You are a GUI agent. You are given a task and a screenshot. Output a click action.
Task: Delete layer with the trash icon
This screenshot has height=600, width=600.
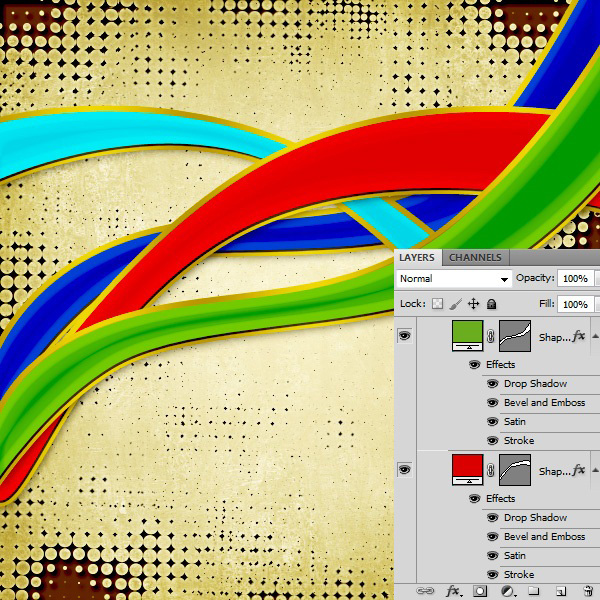pos(588,591)
